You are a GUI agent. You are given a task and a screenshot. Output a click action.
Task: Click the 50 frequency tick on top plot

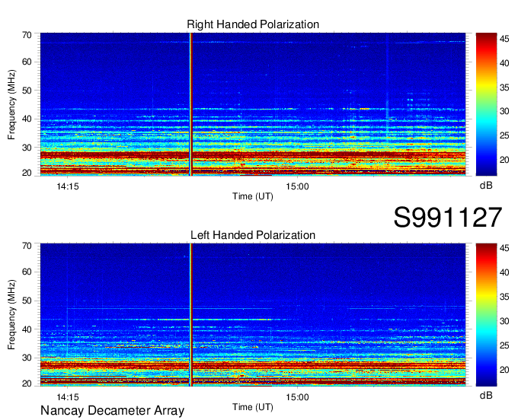(27, 91)
